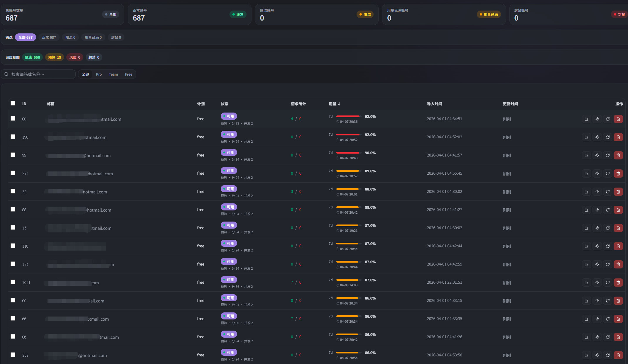Open usage statistics chart for account 80
Viewport: 628px width, 364px height.
[x=586, y=119]
